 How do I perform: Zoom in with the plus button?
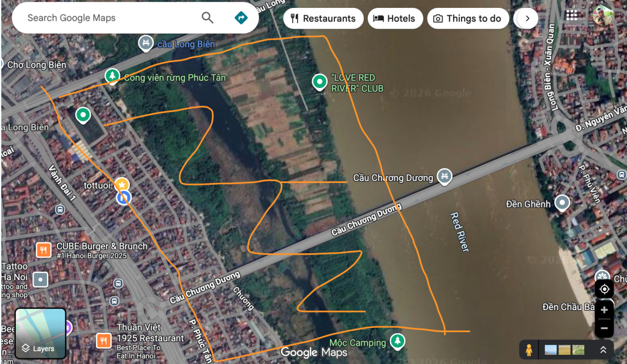click(604, 310)
